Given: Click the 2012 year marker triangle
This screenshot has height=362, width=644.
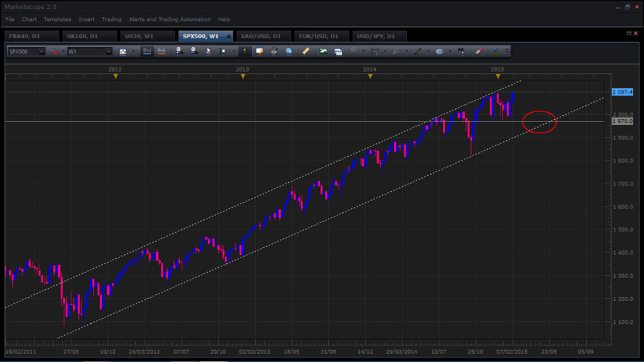Looking at the screenshot, I should 116,77.
